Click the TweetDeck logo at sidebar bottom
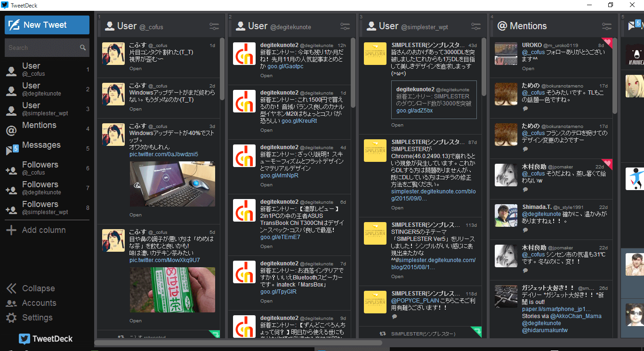Screen dimensions: 644x351 (46, 339)
